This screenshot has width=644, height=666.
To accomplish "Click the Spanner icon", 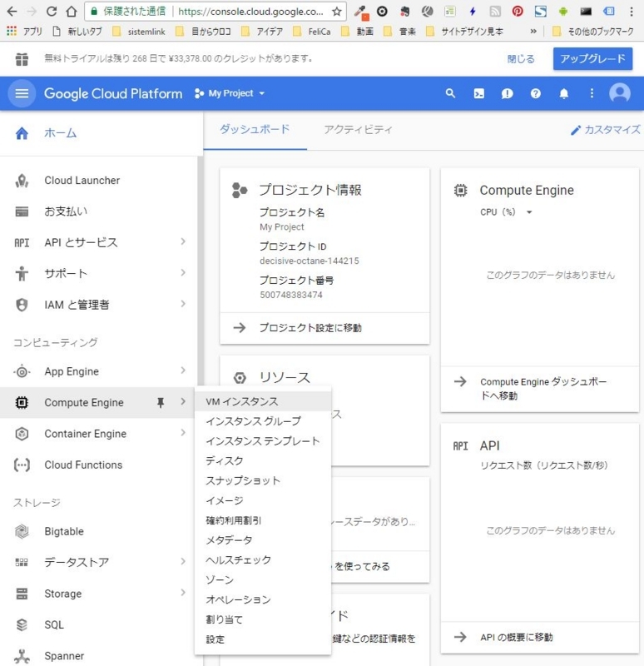I will [22, 656].
